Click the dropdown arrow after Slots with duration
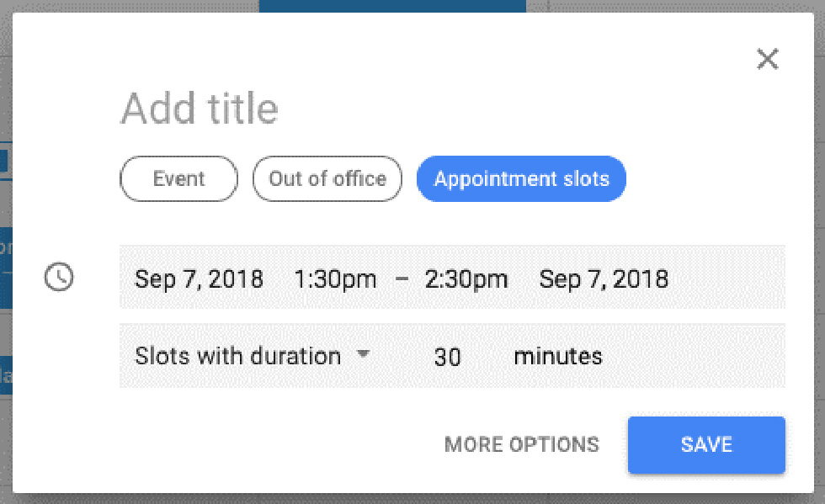The width and height of the screenshot is (825, 504). (362, 354)
